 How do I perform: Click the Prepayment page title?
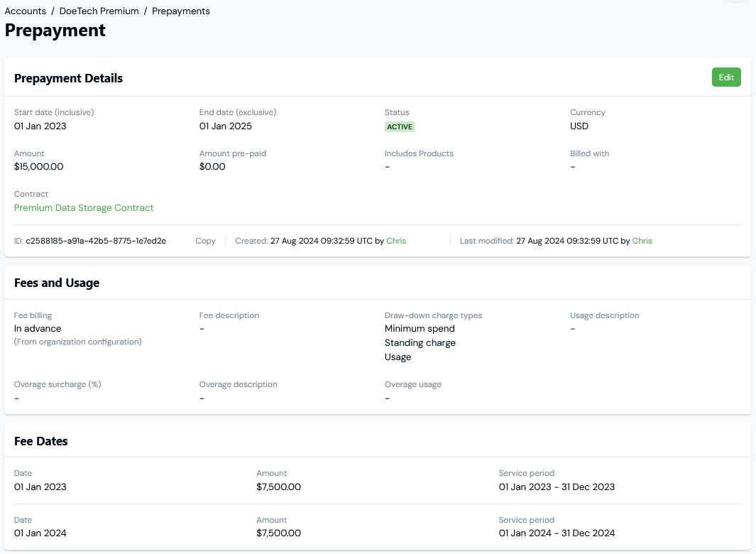(x=55, y=31)
